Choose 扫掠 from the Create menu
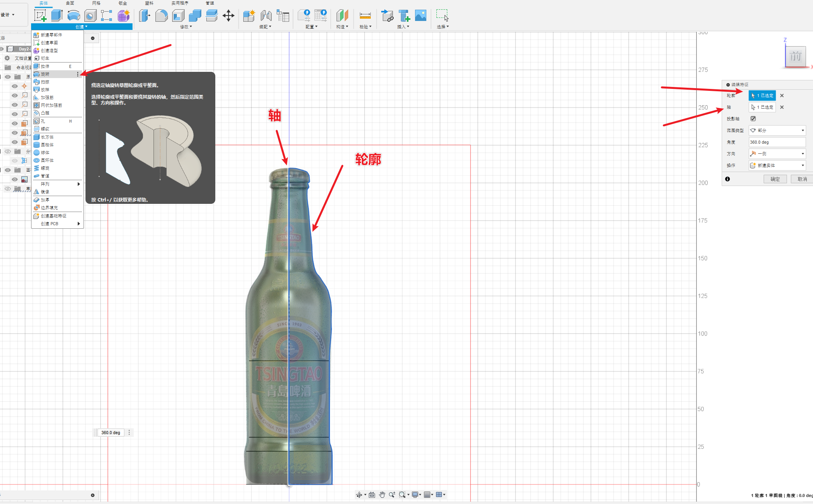The width and height of the screenshot is (813, 504). point(45,82)
